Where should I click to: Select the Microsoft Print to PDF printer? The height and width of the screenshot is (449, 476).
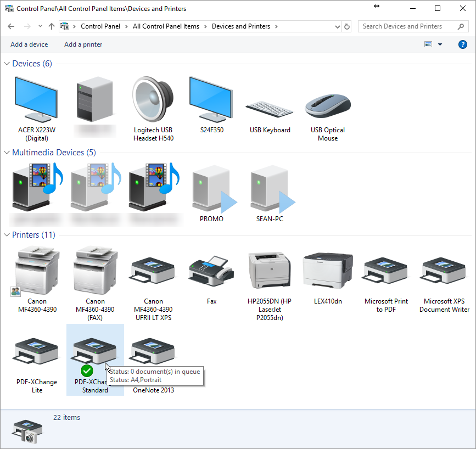coord(385,269)
